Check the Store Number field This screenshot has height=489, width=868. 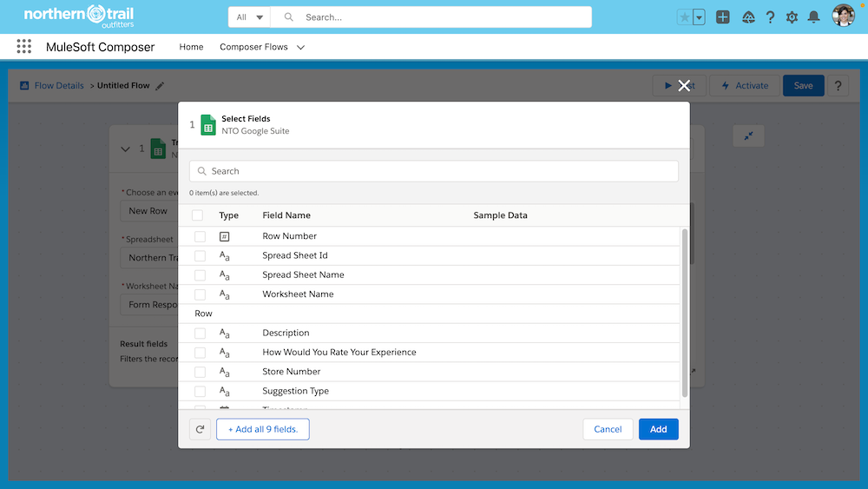pyautogui.click(x=200, y=372)
